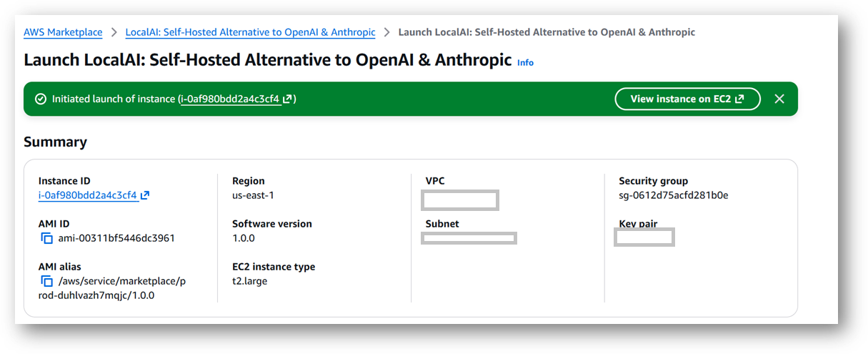Click the VPC label
Image resolution: width=868 pixels, height=354 pixels.
pyautogui.click(x=435, y=181)
